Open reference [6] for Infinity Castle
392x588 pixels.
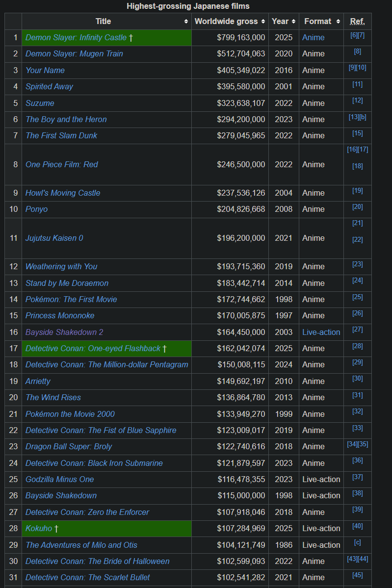click(x=354, y=35)
